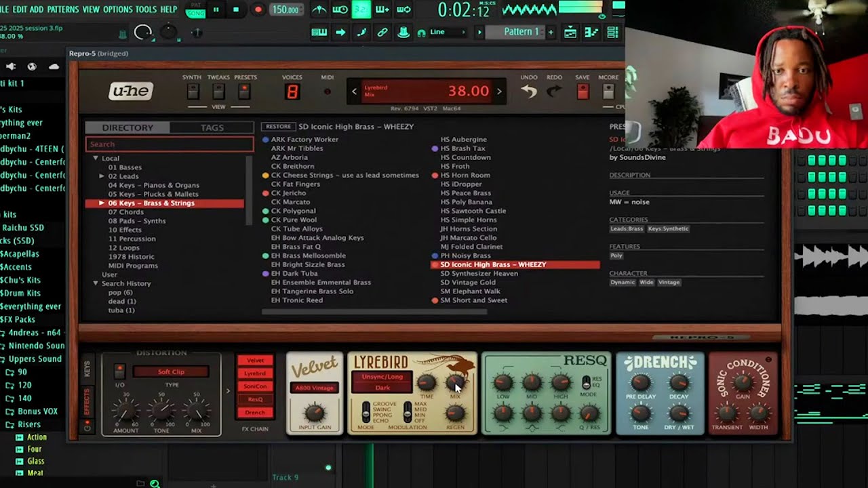Image resolution: width=868 pixels, height=488 pixels.
Task: Toggle the TWEAKS view switch
Action: click(x=218, y=91)
